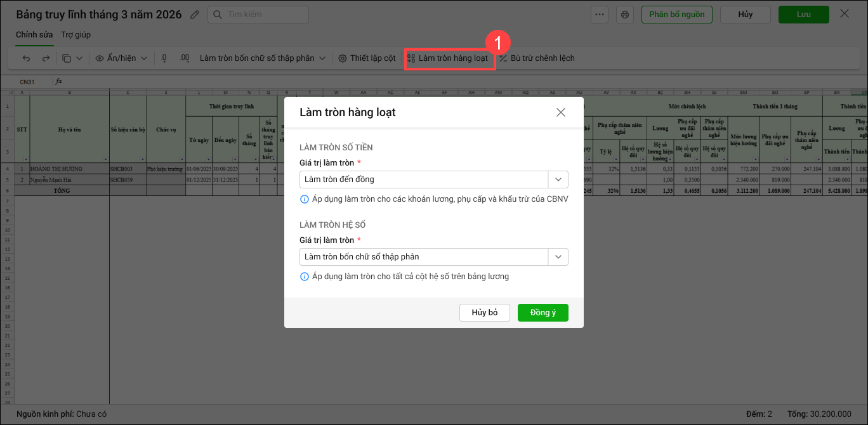Click the copy icon in toolbar
The height and width of the screenshot is (425, 868).
(x=67, y=58)
